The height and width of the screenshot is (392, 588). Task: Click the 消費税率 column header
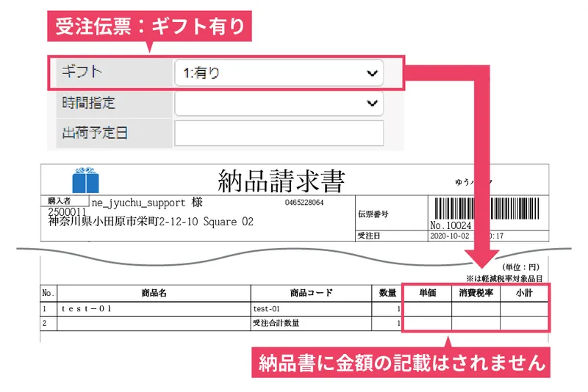tap(476, 293)
